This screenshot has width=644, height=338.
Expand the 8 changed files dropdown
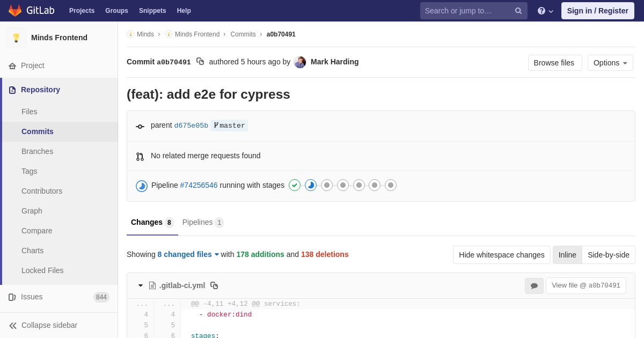pos(188,254)
